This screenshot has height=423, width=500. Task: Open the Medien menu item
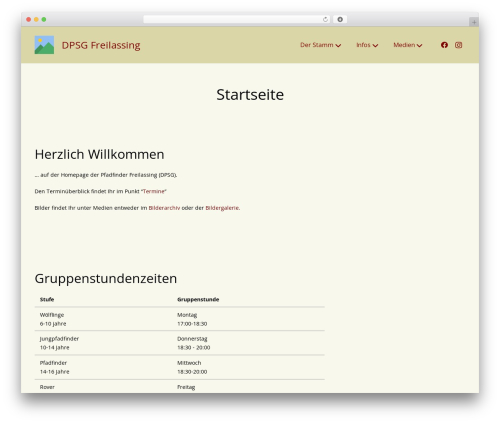click(x=404, y=45)
